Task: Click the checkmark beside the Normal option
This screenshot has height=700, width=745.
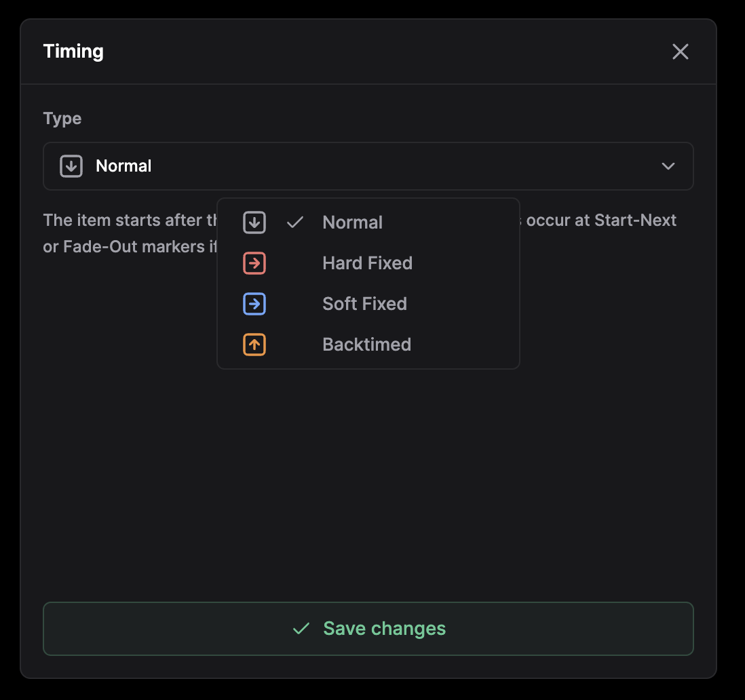Action: (x=295, y=222)
